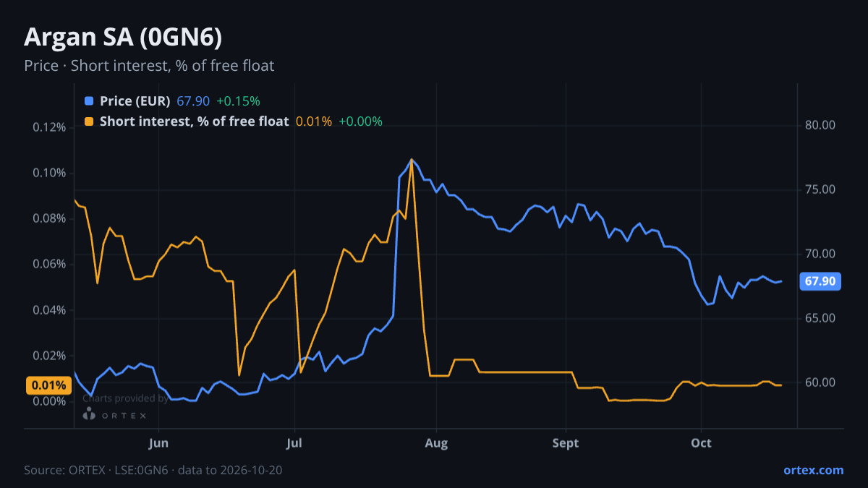Click the 0.00% left axis label
This screenshot has height=488, width=868.
(x=49, y=401)
